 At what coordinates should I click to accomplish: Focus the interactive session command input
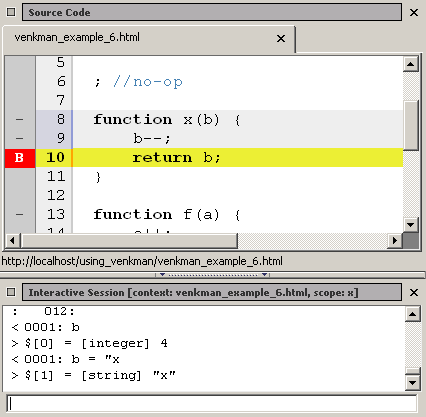click(212, 404)
